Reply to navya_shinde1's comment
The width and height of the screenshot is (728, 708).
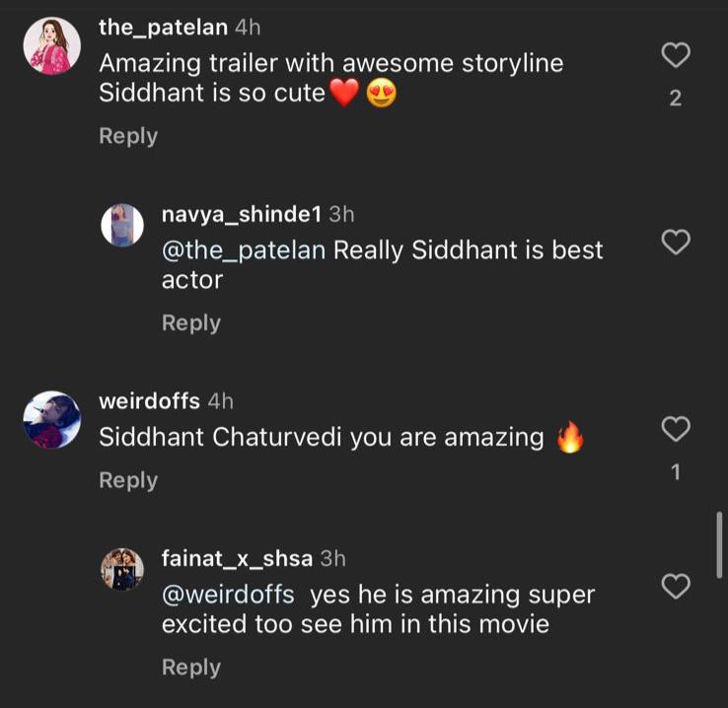[191, 322]
